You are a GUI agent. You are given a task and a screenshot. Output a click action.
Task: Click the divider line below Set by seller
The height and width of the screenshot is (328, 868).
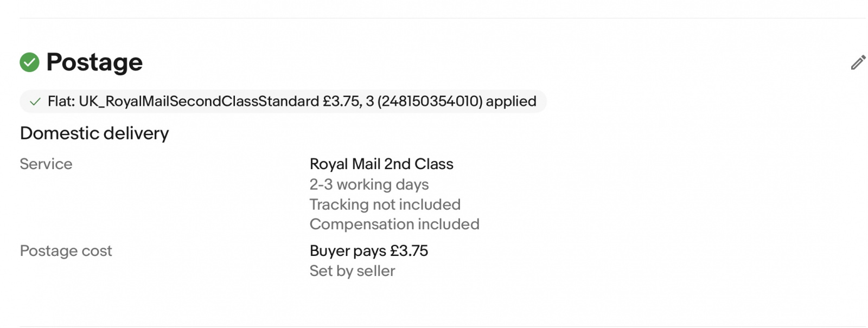[x=443, y=326]
